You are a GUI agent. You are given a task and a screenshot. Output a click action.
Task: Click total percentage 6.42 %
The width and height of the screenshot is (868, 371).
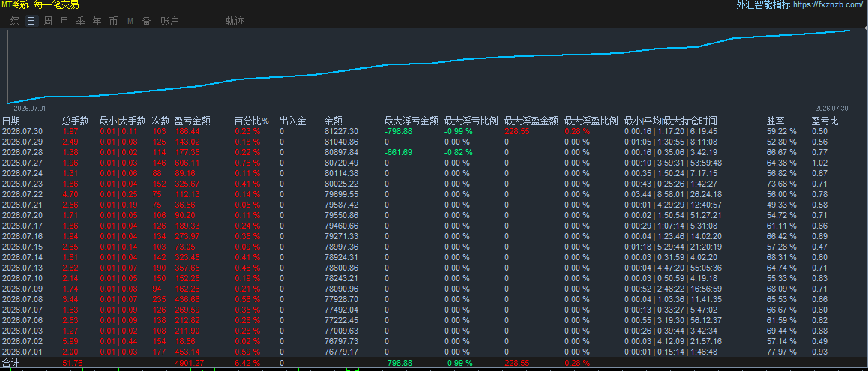point(247,363)
